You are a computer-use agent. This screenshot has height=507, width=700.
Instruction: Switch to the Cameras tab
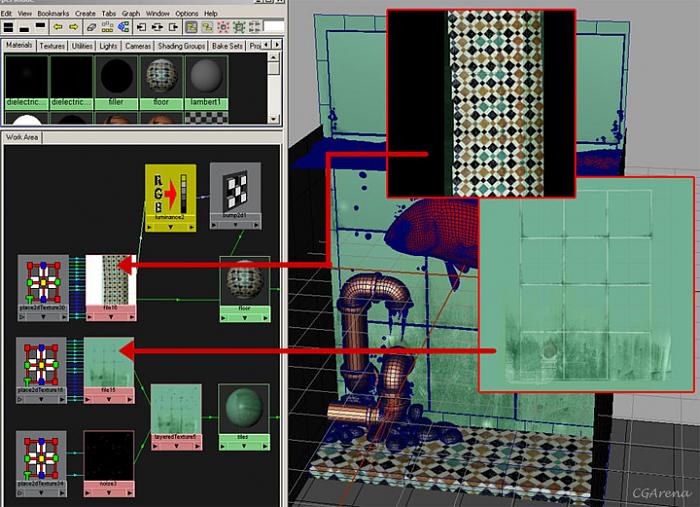pyautogui.click(x=138, y=46)
